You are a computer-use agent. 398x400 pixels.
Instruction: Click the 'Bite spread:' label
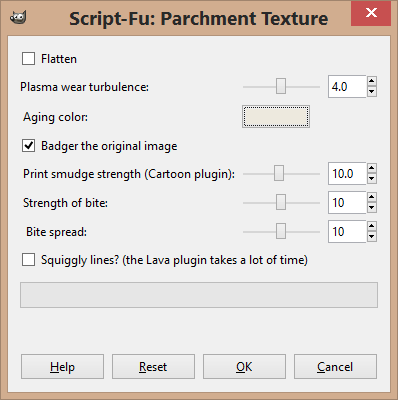click(56, 232)
